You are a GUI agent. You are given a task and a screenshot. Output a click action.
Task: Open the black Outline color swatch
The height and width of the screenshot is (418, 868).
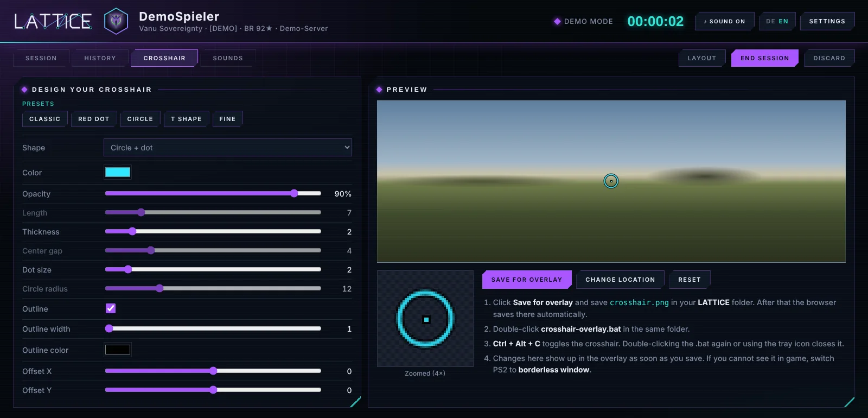pos(118,350)
